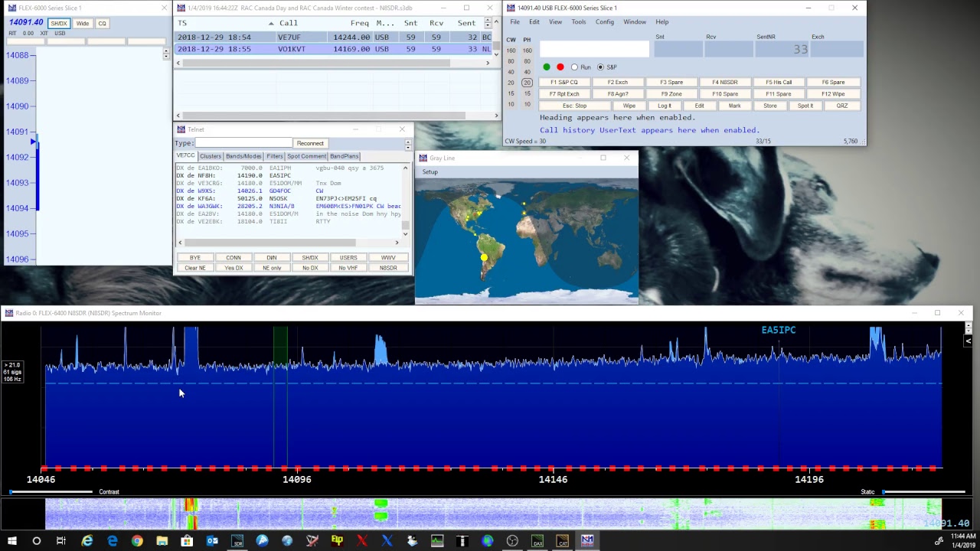
Task: Click the callsign entry field
Action: [595, 50]
